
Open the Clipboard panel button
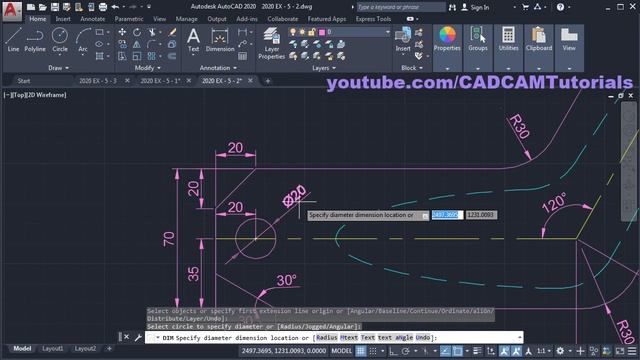[x=539, y=47]
